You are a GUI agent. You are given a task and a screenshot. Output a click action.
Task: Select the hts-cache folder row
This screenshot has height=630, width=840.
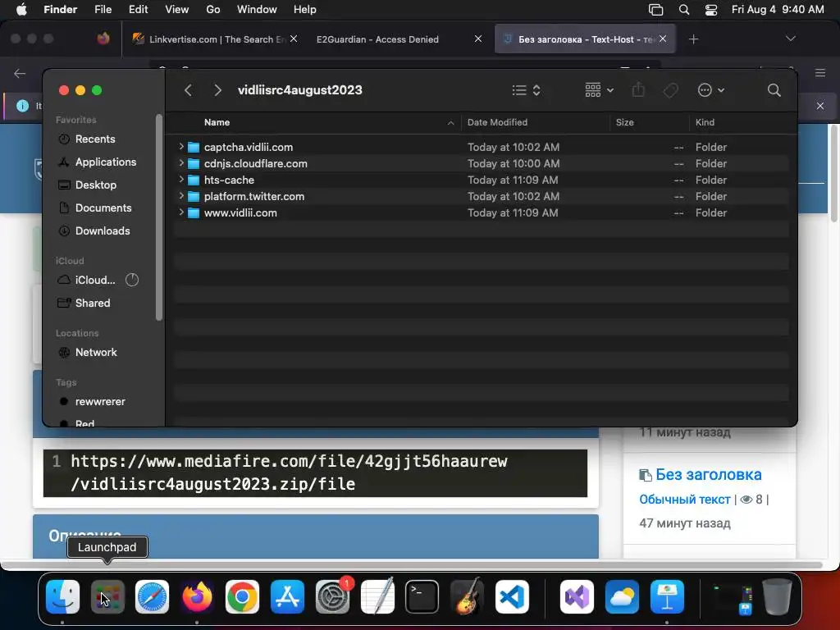tap(481, 180)
